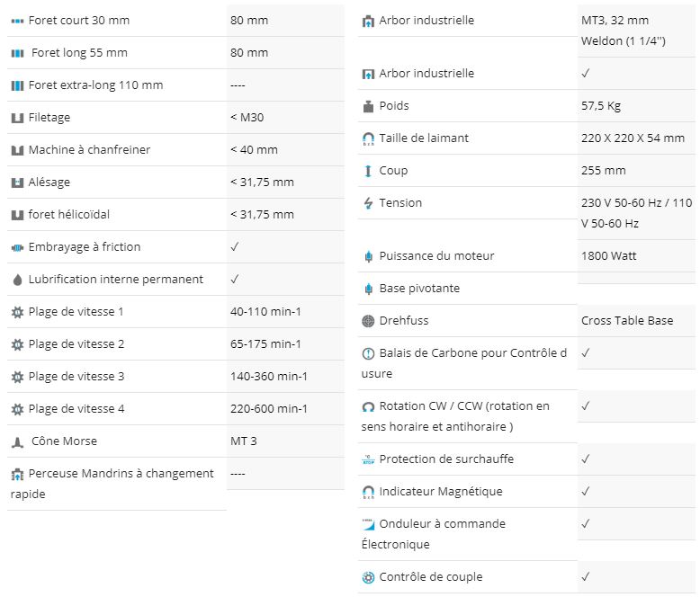Click the Tension lightning bolt icon

(368, 203)
